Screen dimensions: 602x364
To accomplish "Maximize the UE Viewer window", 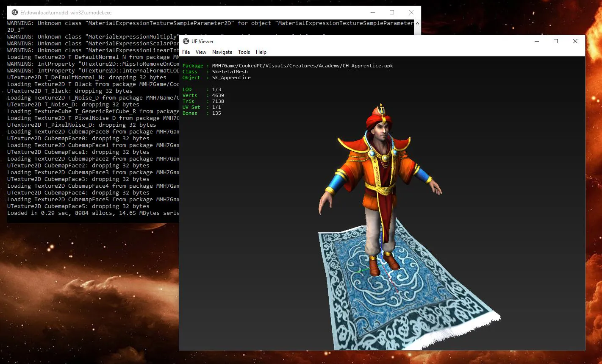I will (556, 41).
